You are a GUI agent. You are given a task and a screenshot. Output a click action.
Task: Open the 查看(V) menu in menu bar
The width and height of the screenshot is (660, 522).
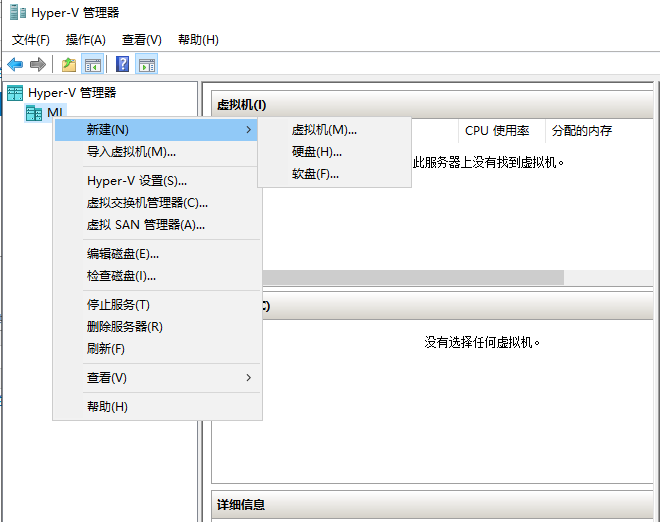click(141, 40)
